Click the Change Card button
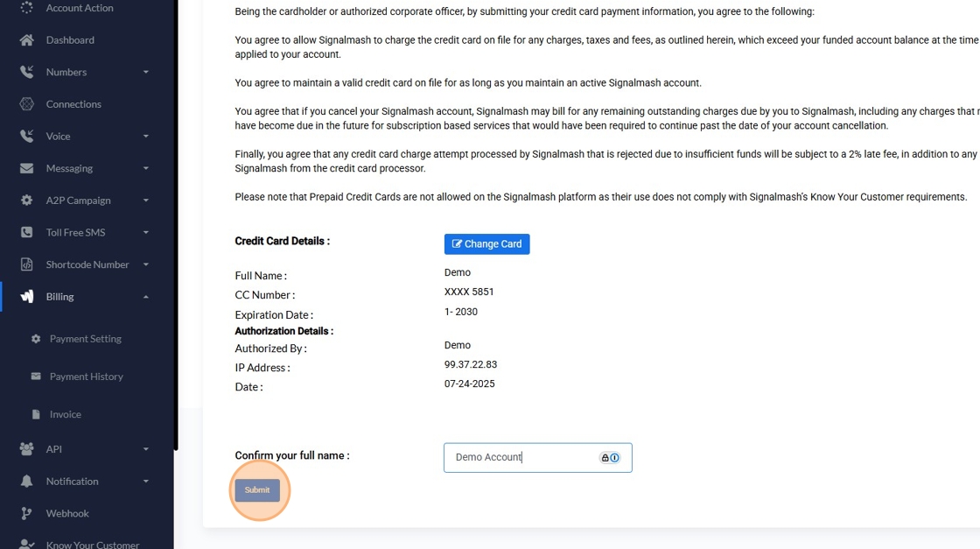The height and width of the screenshot is (549, 980). tap(486, 244)
